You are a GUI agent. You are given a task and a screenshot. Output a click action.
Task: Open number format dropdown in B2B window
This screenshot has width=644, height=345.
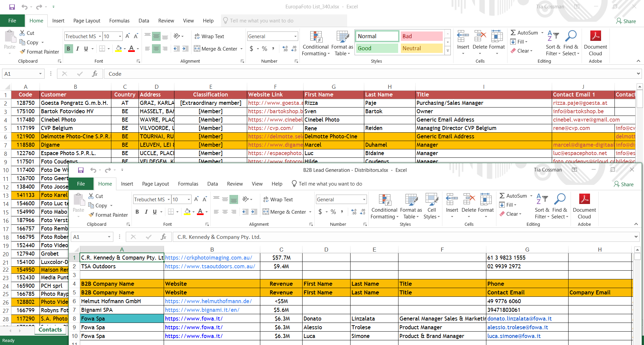tap(364, 199)
